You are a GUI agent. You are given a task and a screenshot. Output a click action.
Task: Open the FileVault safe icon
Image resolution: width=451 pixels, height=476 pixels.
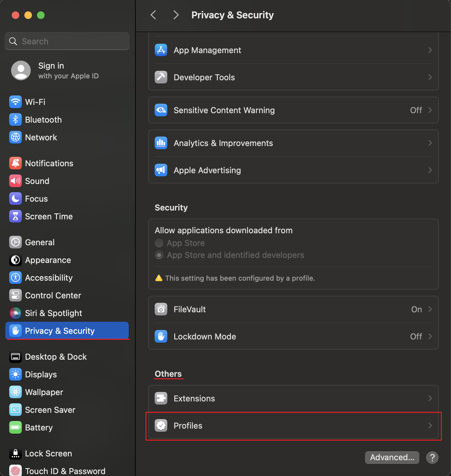(x=161, y=309)
